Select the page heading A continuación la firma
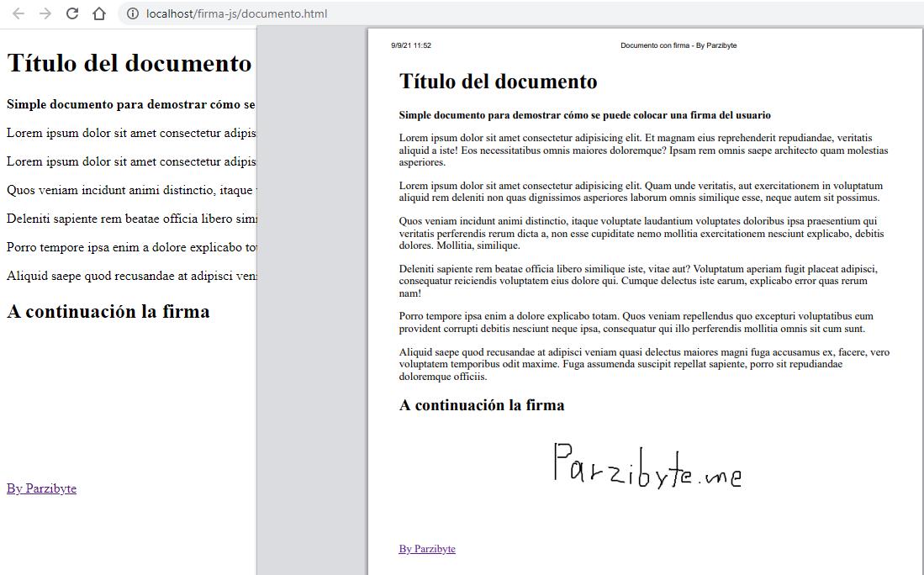 108,311
